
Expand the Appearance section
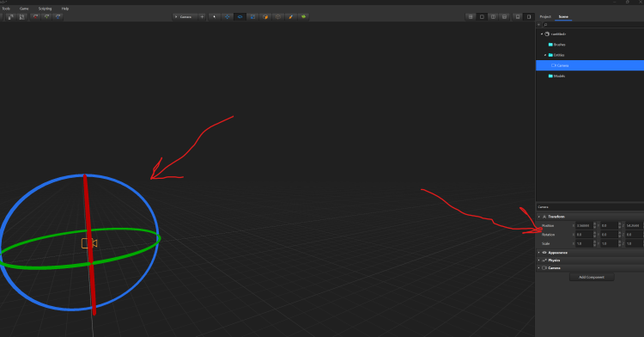pos(539,253)
